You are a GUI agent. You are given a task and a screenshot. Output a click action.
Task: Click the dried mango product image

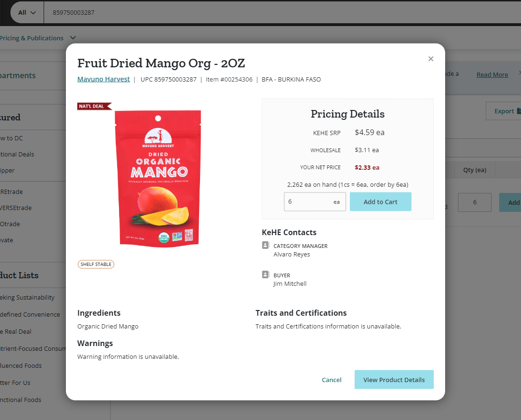[159, 179]
